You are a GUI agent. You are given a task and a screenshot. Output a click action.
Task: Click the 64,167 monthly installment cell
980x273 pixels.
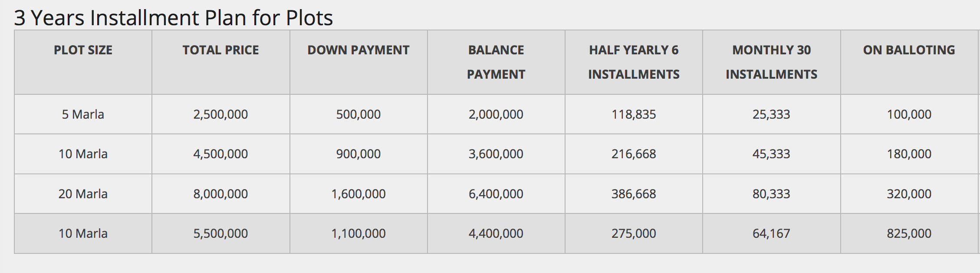click(x=772, y=233)
